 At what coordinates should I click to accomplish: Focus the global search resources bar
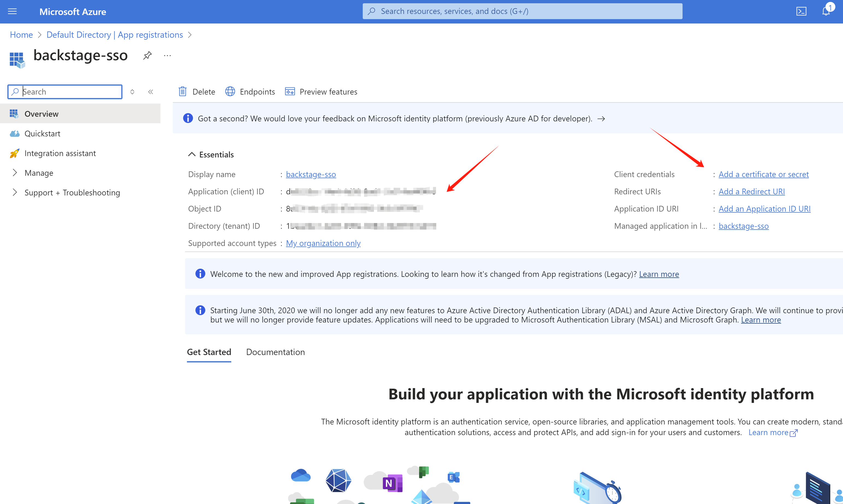tap(522, 11)
